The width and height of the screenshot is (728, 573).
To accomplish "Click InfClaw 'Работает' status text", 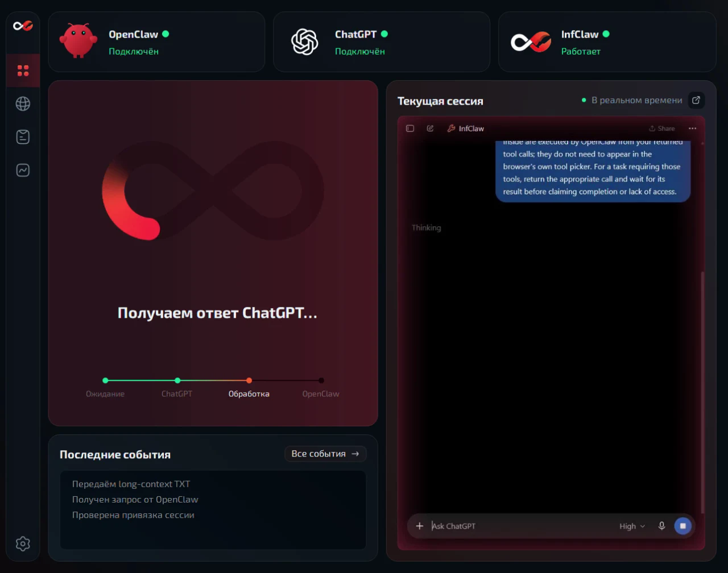I will click(x=581, y=51).
